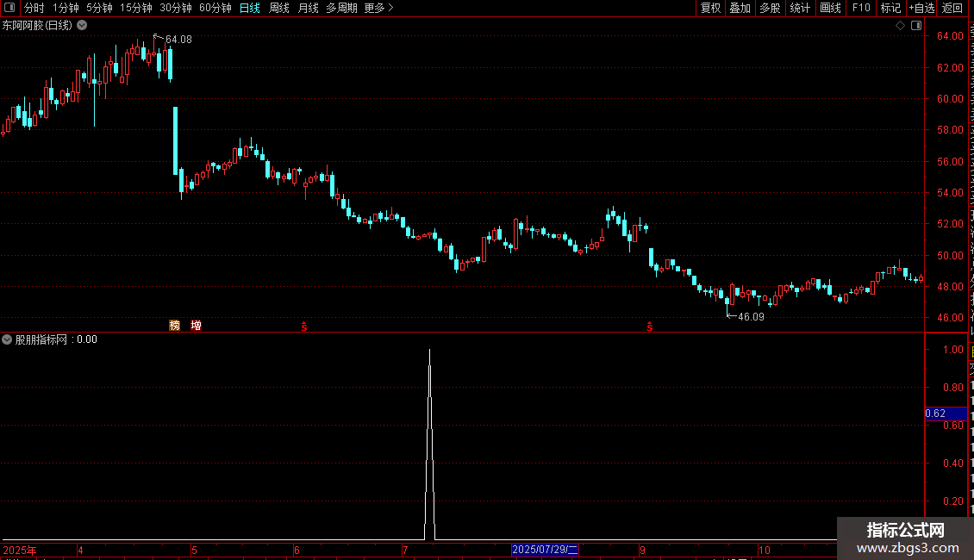This screenshot has height=560, width=974.
Task: Open the 多股 multi-stock view
Action: 770,8
